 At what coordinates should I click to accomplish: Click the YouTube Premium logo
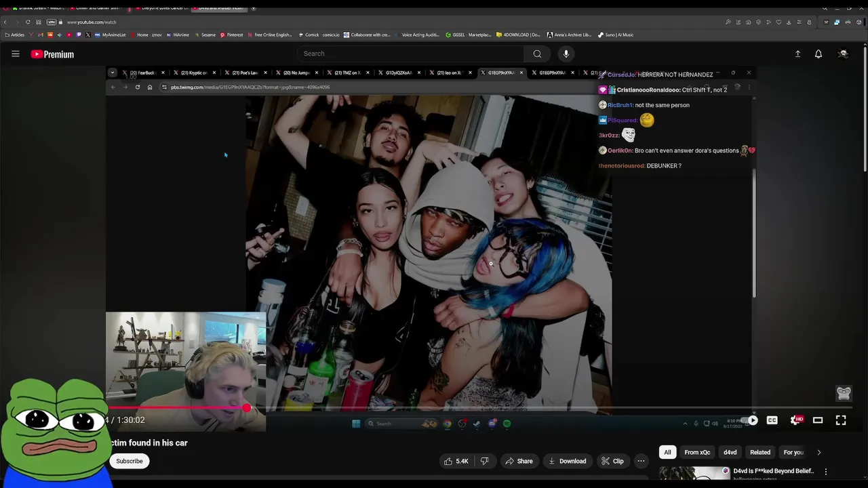(x=52, y=54)
